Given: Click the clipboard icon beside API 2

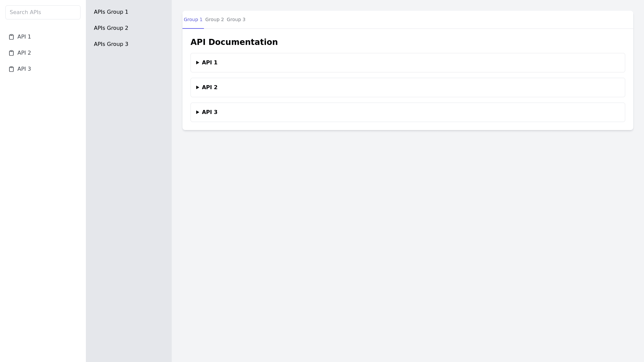Looking at the screenshot, I should (x=11, y=53).
